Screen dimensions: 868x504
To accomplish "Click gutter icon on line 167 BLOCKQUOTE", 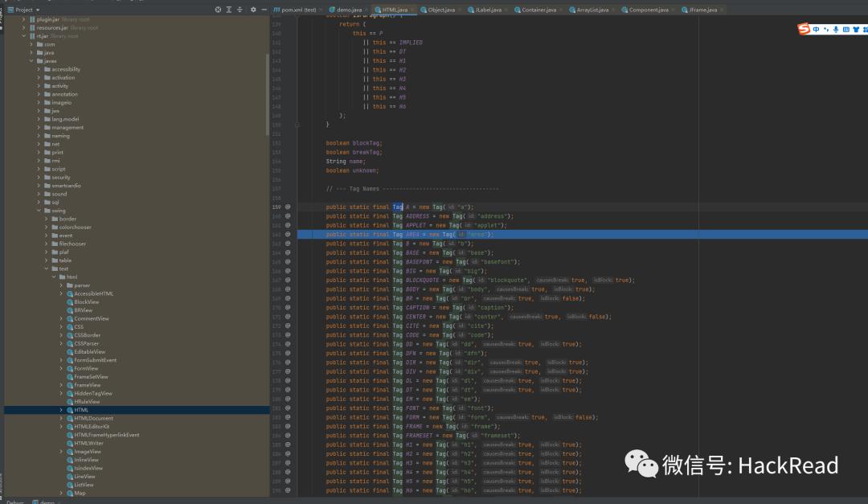I will [288, 280].
